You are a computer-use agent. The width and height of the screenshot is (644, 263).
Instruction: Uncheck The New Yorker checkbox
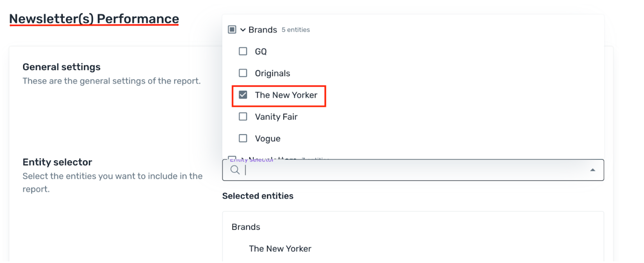coord(243,95)
